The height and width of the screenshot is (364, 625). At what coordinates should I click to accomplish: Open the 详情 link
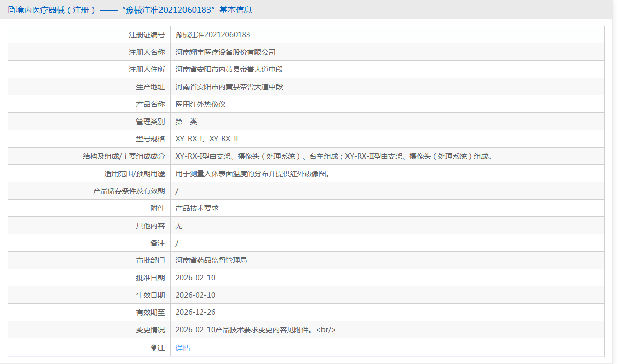pos(182,348)
